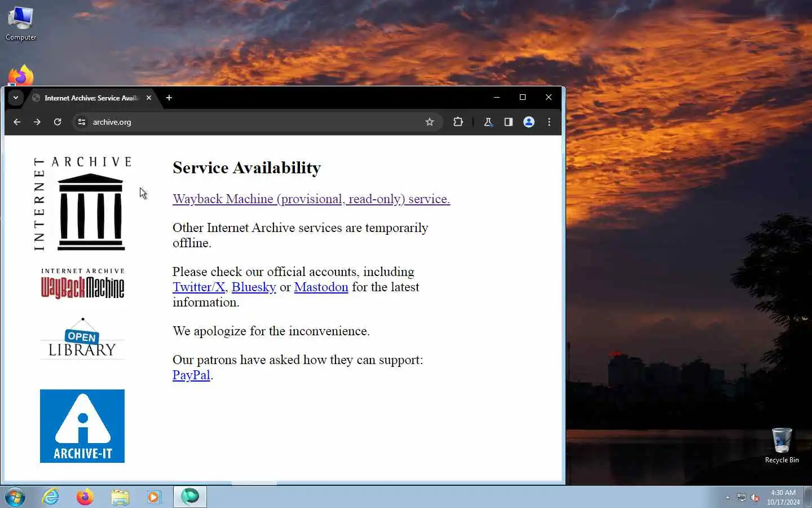Screen dimensions: 812x508
Task: Click the Show desktop button
Action: pos(807,497)
